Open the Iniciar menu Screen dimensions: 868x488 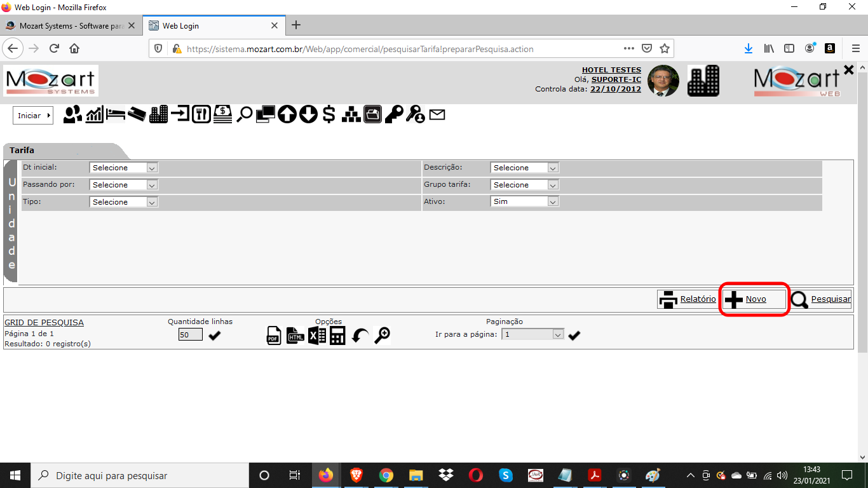pyautogui.click(x=33, y=116)
